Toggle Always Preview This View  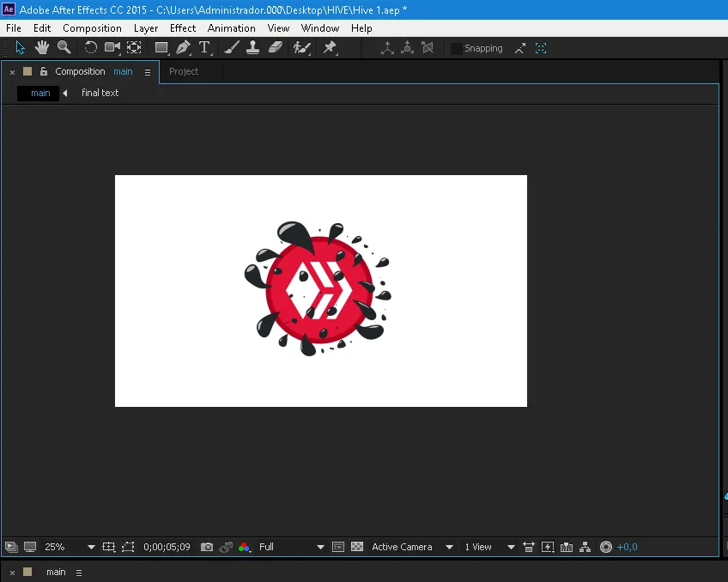pyautogui.click(x=11, y=547)
